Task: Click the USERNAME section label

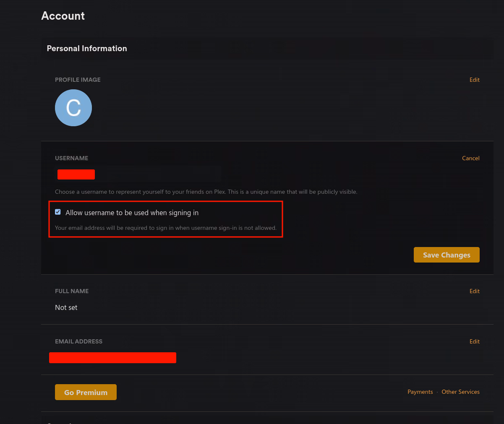Action: pyautogui.click(x=71, y=158)
